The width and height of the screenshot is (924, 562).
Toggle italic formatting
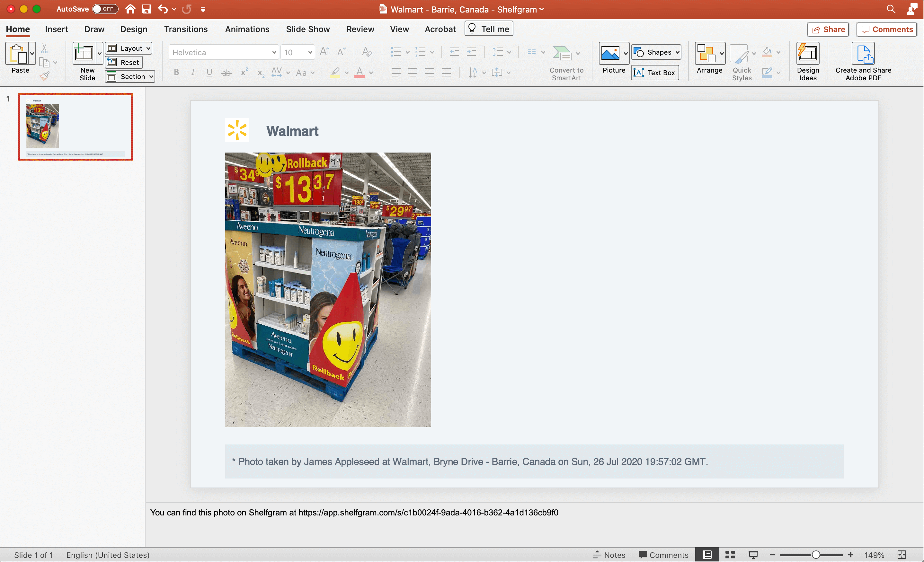pyautogui.click(x=193, y=72)
